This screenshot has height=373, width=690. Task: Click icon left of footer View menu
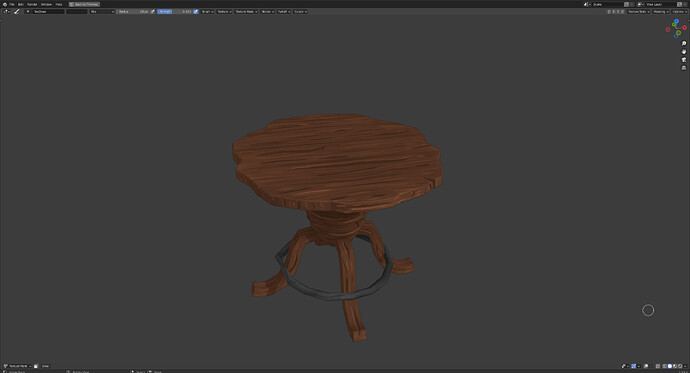36,366
